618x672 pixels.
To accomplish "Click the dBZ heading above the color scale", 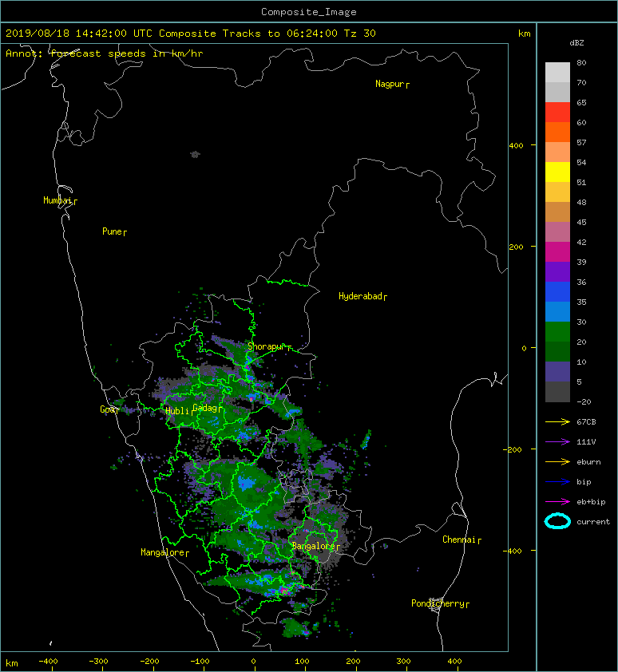I will (576, 43).
